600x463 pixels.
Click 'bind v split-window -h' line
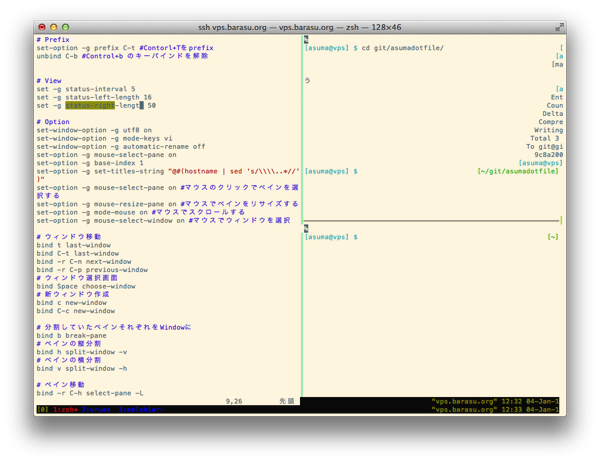(82, 368)
